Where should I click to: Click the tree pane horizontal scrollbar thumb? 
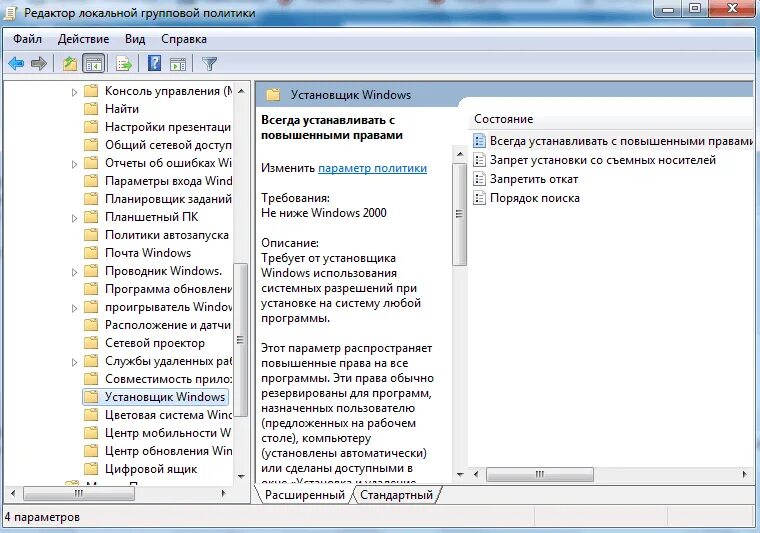[x=79, y=493]
